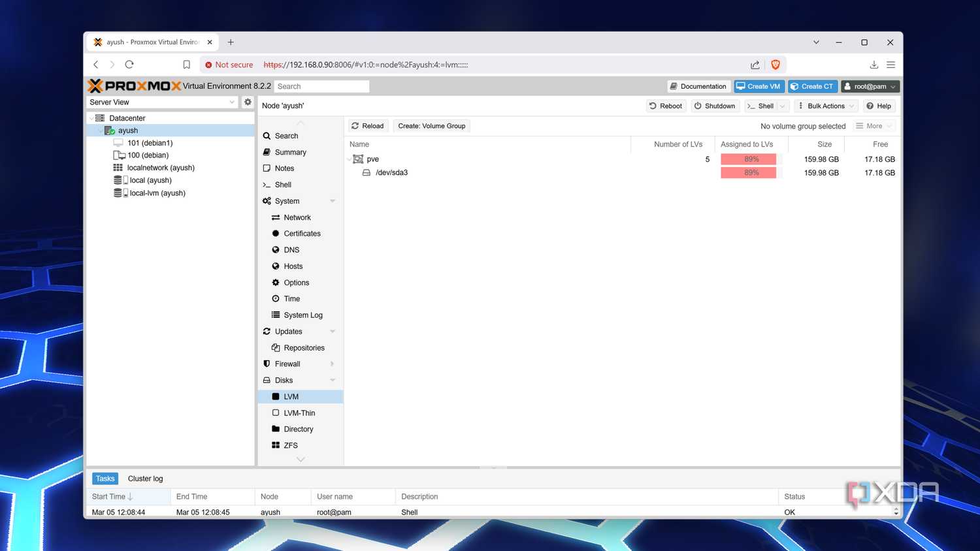
Task: Click the Proxmox logo
Action: click(134, 86)
